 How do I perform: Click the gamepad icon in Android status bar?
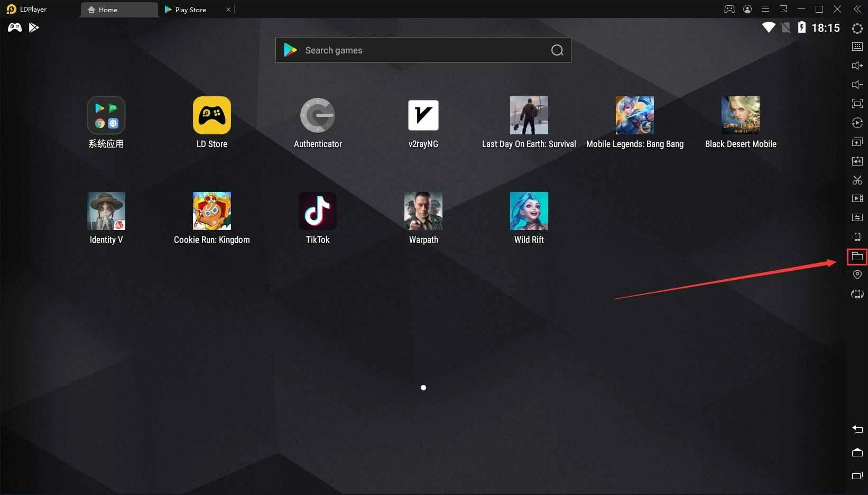tap(14, 27)
